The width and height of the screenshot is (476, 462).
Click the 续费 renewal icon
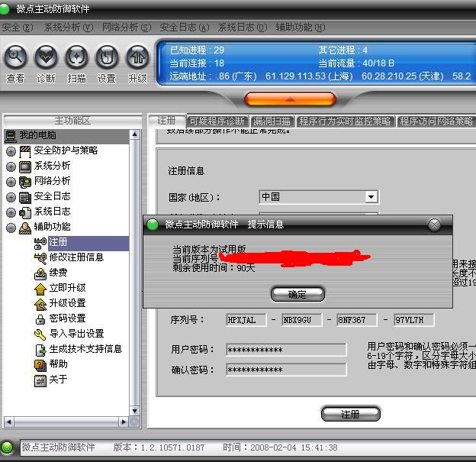click(x=40, y=273)
